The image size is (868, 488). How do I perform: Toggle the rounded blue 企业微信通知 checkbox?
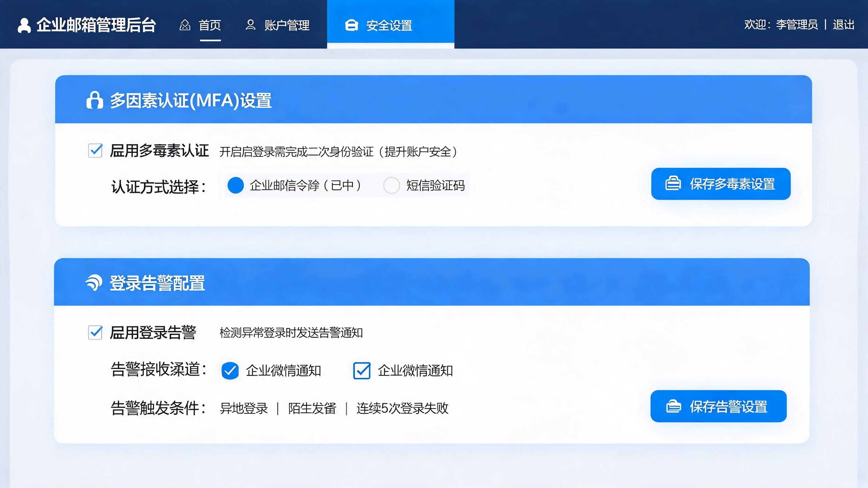230,371
